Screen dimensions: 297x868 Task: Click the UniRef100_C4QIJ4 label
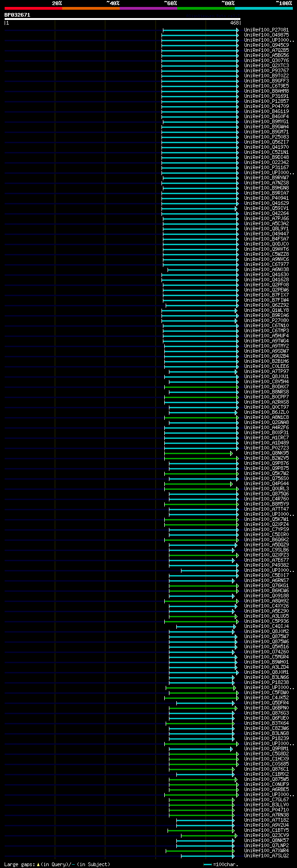click(x=266, y=627)
